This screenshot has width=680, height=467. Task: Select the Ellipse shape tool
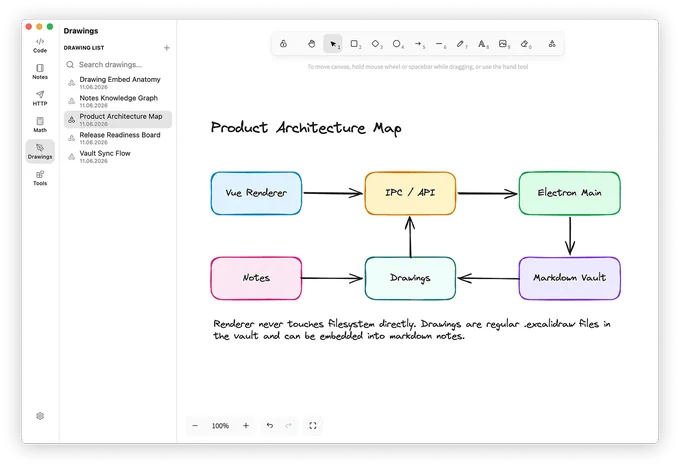coord(397,44)
